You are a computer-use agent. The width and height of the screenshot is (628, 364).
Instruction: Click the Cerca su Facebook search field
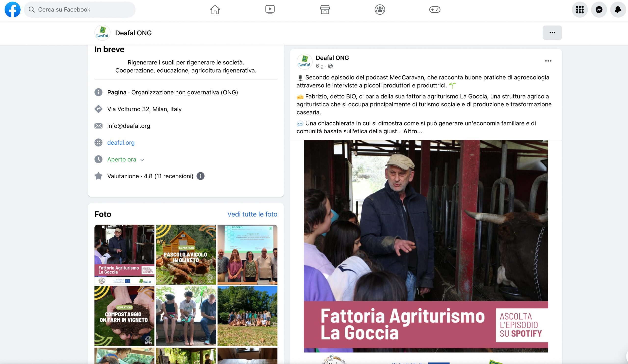[x=80, y=10]
